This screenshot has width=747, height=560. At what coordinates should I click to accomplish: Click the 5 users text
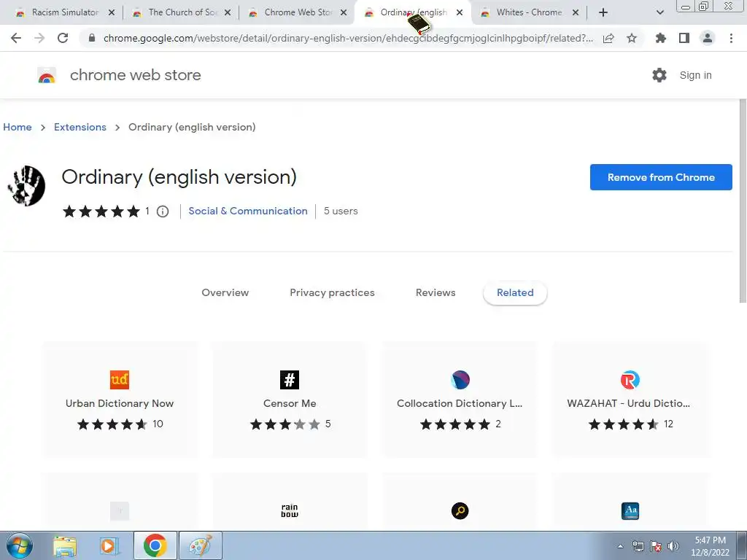coord(341,211)
